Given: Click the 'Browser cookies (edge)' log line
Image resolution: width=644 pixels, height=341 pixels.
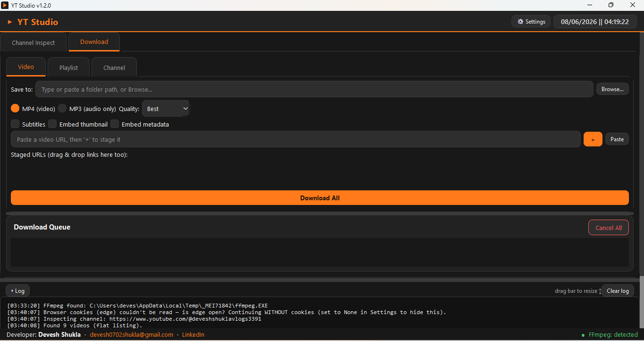Looking at the screenshot, I should 226,312.
